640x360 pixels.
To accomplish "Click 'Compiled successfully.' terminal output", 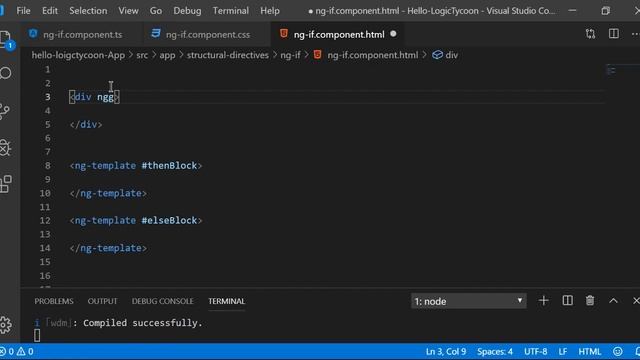I will tap(143, 323).
